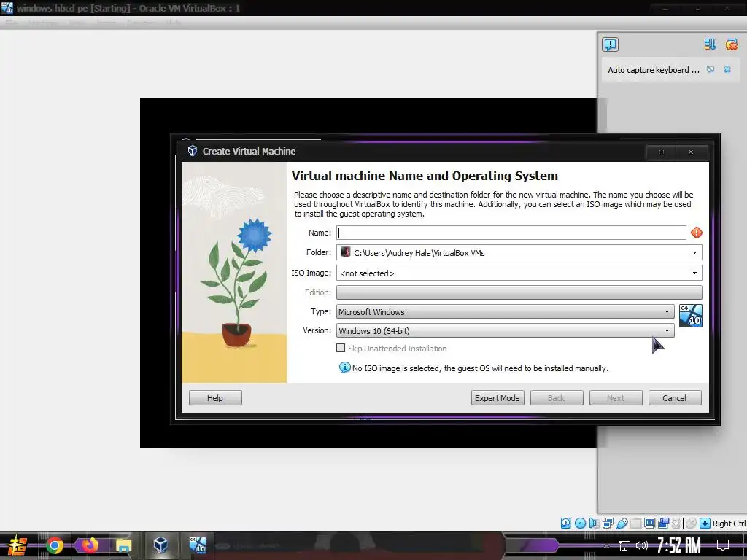This screenshot has width=747, height=560.
Task: Dismiss the Auto capture keyboard notification
Action: (727, 69)
